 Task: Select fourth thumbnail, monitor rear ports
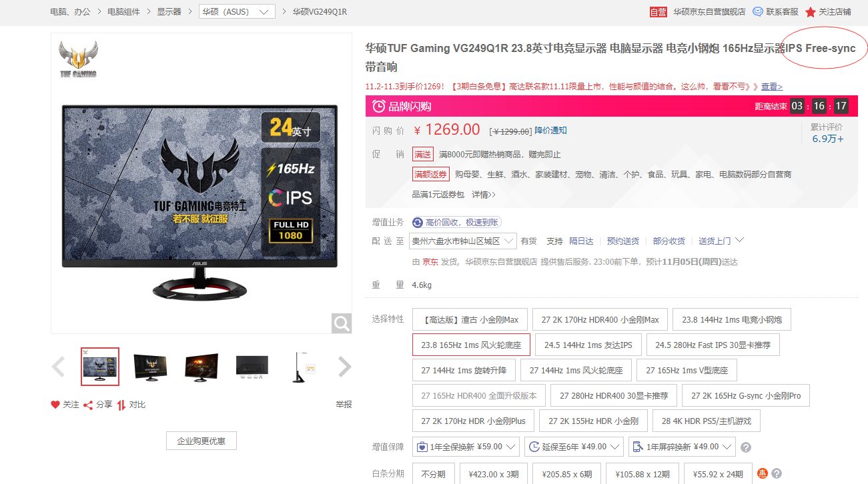252,367
